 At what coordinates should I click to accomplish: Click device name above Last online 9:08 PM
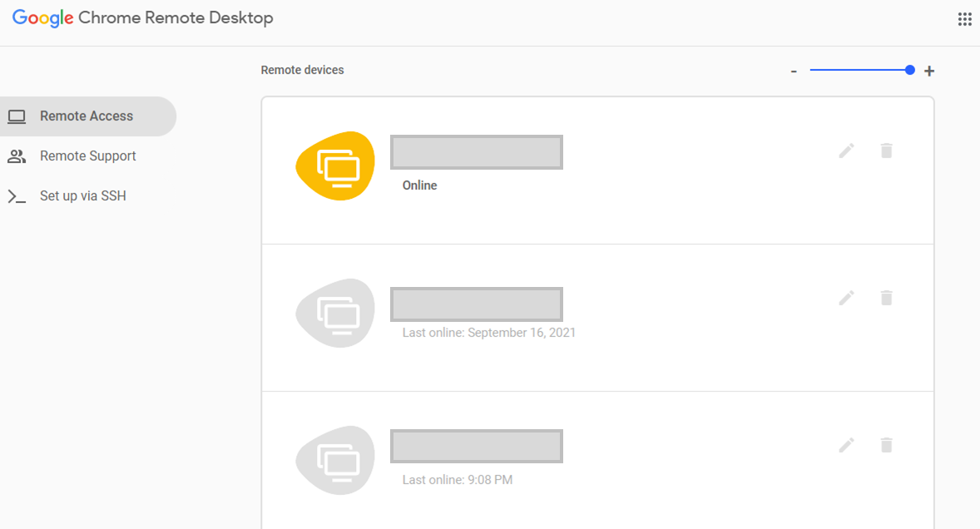click(x=476, y=446)
